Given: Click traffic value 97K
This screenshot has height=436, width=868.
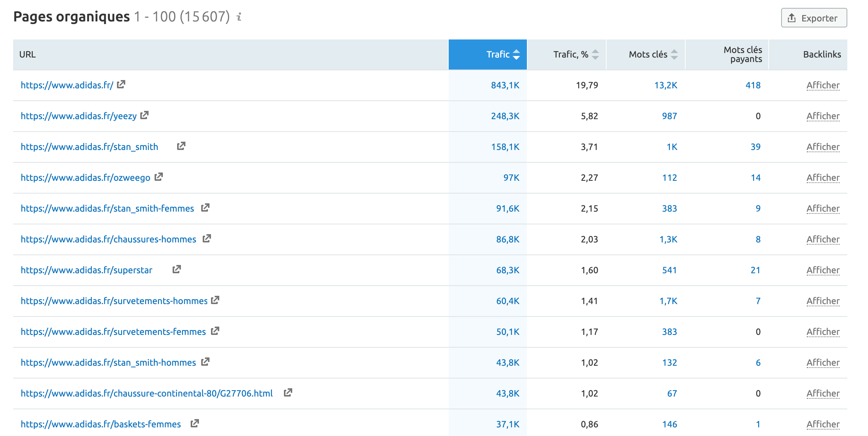Looking at the screenshot, I should point(511,178).
